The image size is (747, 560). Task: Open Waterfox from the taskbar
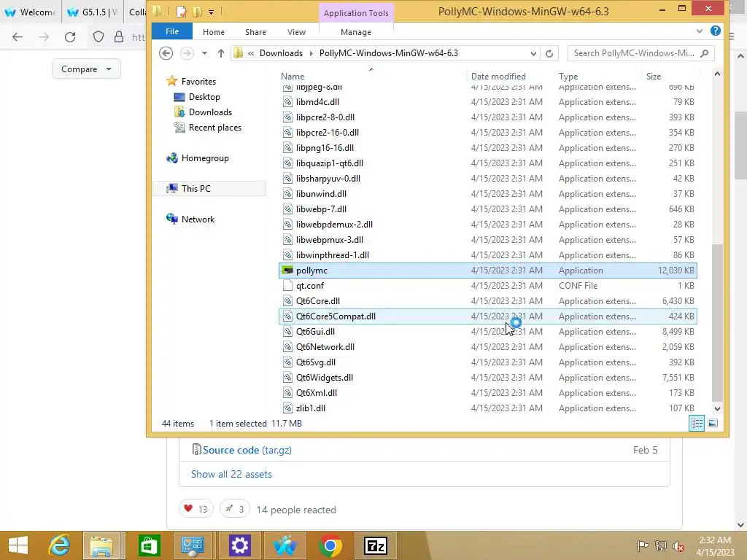pos(285,545)
